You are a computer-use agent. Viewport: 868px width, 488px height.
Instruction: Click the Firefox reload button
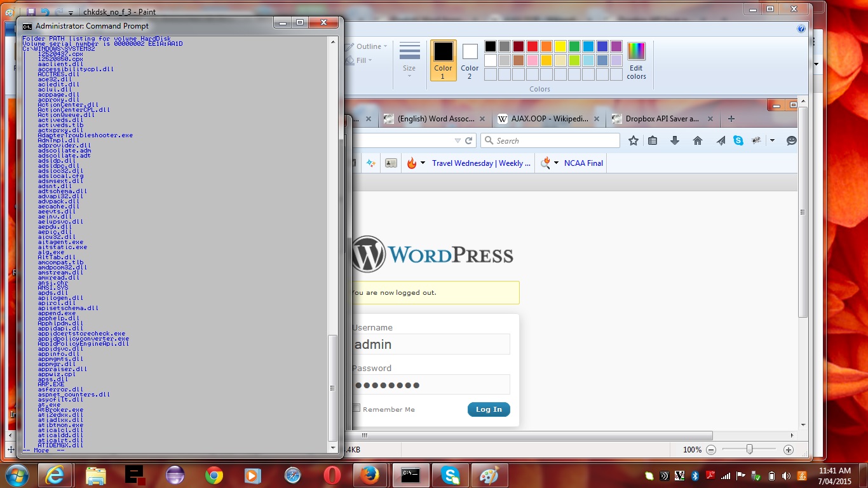click(469, 140)
